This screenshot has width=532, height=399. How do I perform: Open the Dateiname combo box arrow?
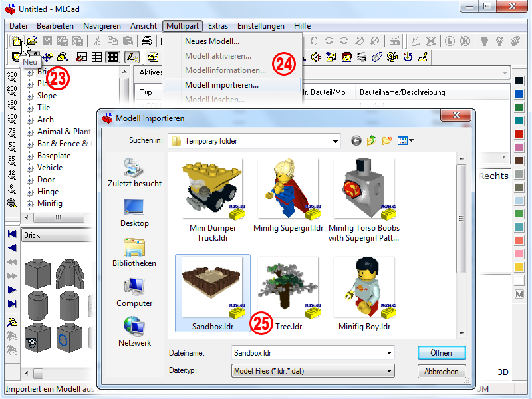pos(389,353)
